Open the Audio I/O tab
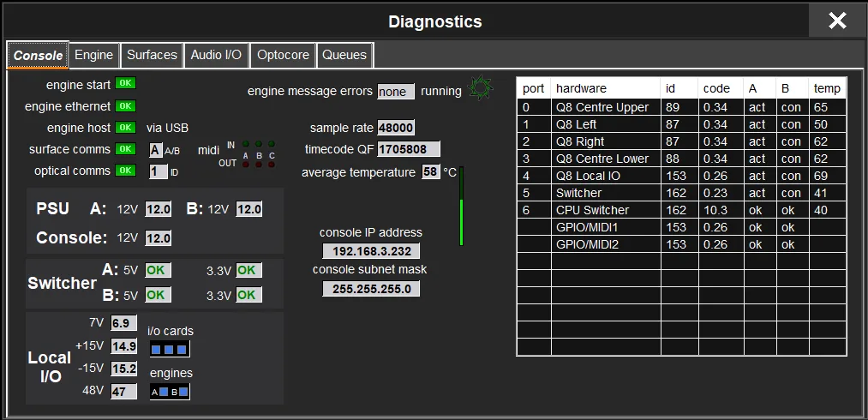The image size is (868, 420). click(x=216, y=55)
